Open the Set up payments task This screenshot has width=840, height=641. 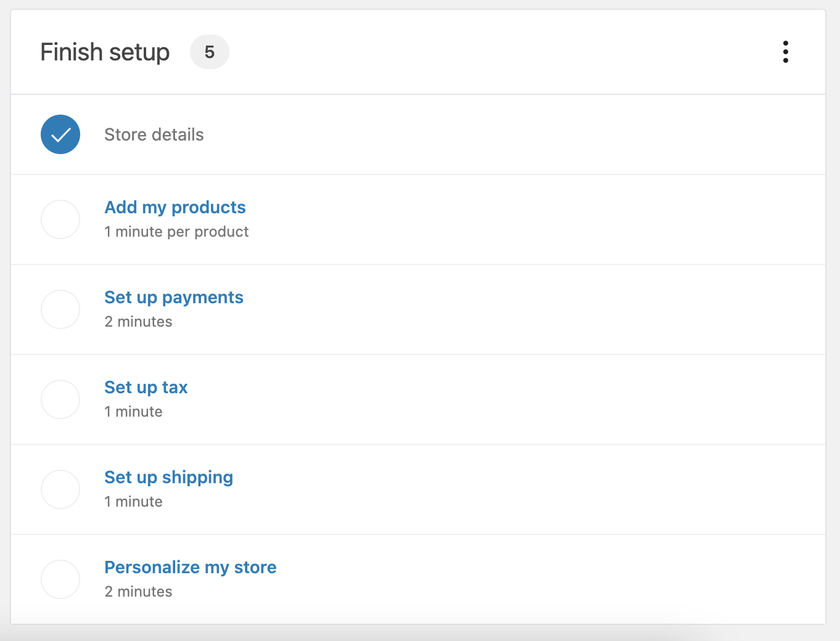pos(174,298)
